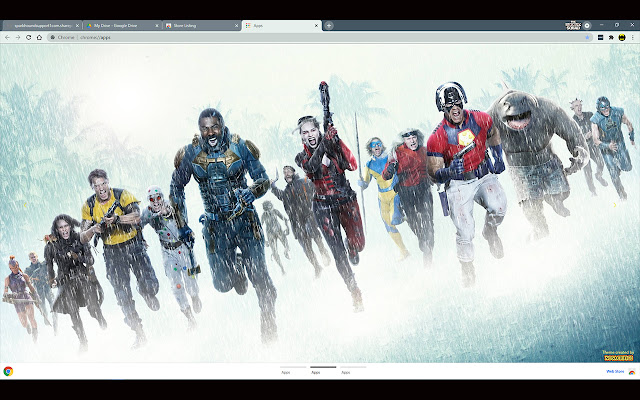This screenshot has width=640, height=400.
Task: Close the first tab with the long URL title
Action: [x=77, y=25]
